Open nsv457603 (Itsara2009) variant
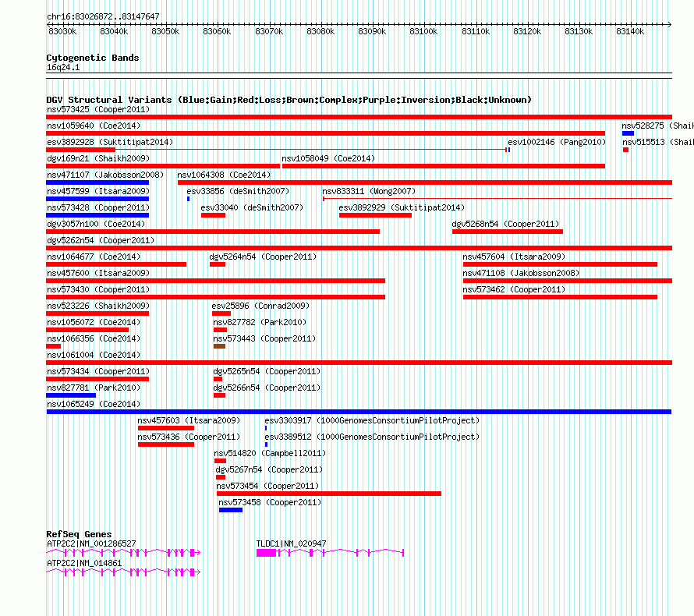 click(189, 420)
